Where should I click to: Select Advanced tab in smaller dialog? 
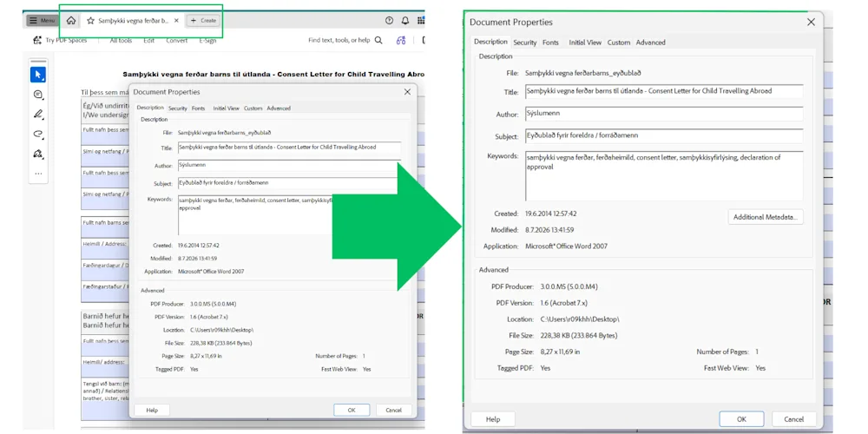click(279, 108)
